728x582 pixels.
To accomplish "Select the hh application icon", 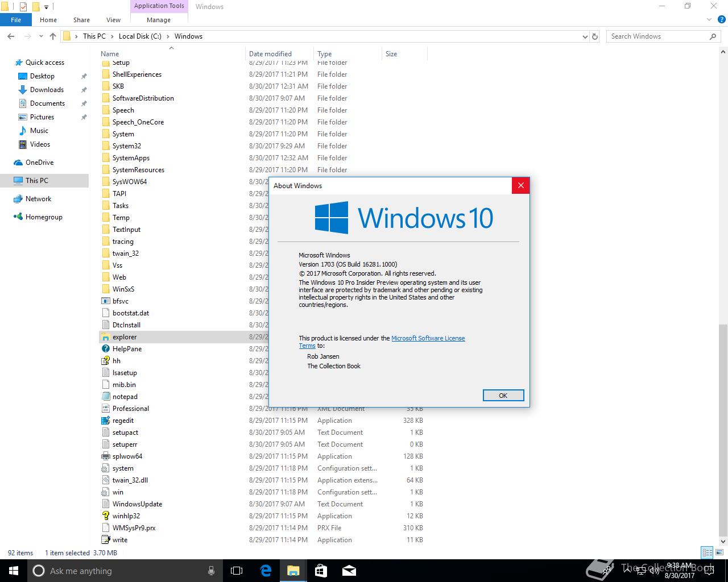I will [x=105, y=361].
